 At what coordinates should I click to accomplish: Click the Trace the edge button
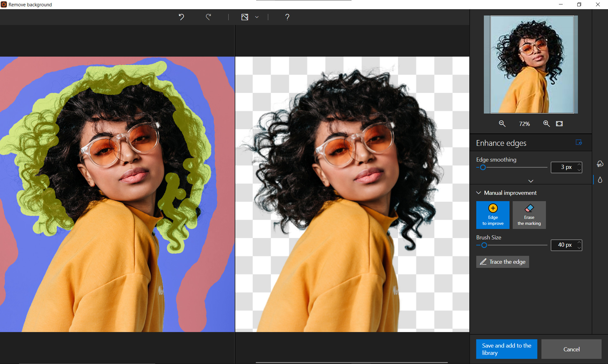coord(502,262)
